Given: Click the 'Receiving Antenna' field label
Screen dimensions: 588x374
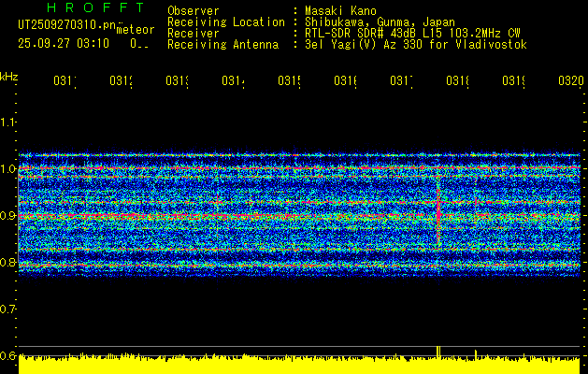Looking at the screenshot, I should click(x=222, y=45).
